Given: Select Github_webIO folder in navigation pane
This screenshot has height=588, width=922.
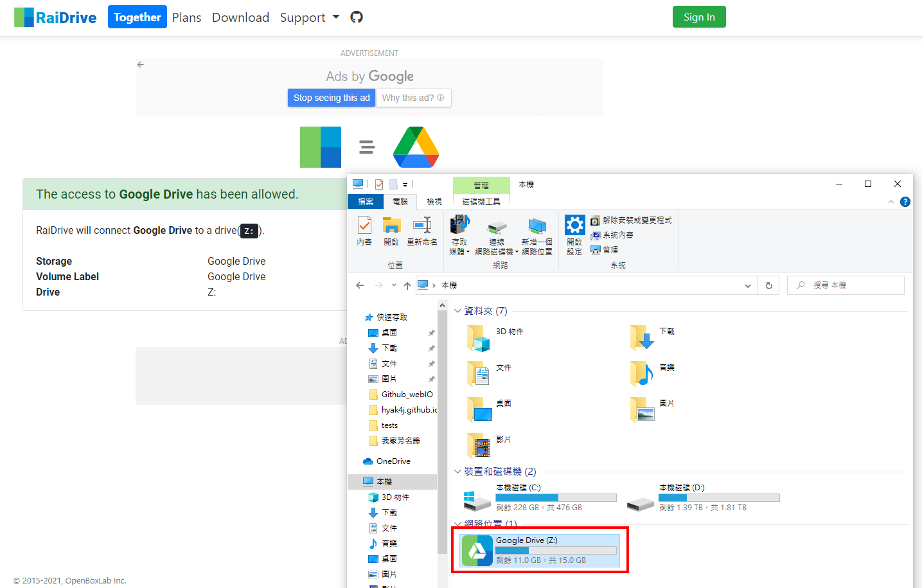Looking at the screenshot, I should tap(401, 395).
